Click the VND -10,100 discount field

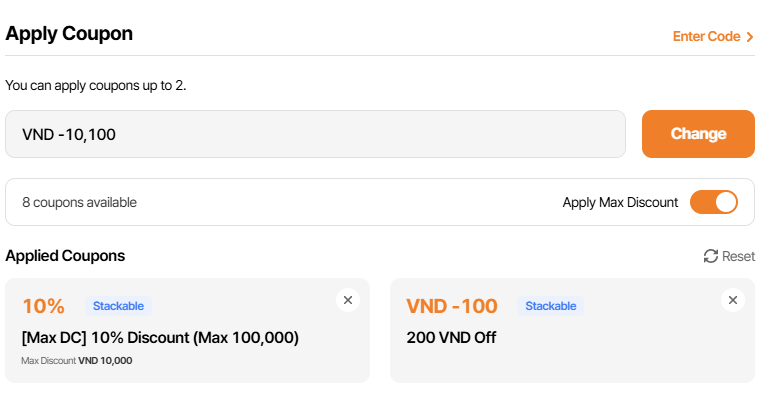tap(315, 134)
